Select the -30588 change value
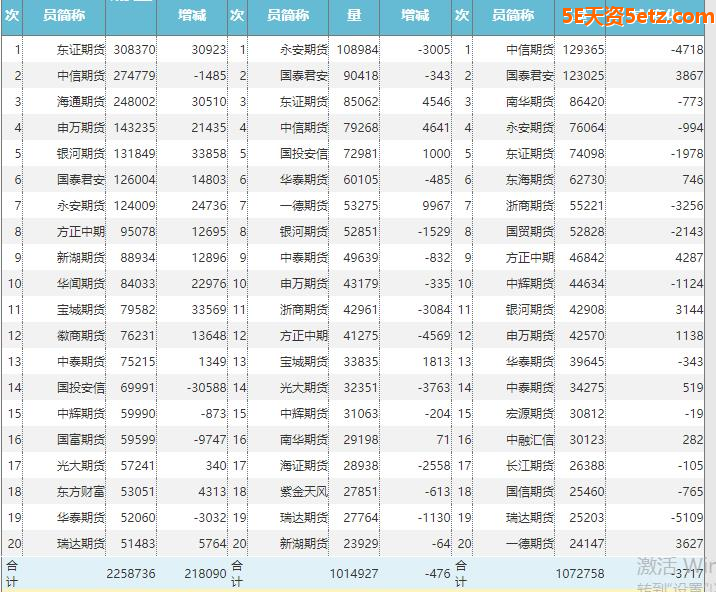 tap(206, 388)
